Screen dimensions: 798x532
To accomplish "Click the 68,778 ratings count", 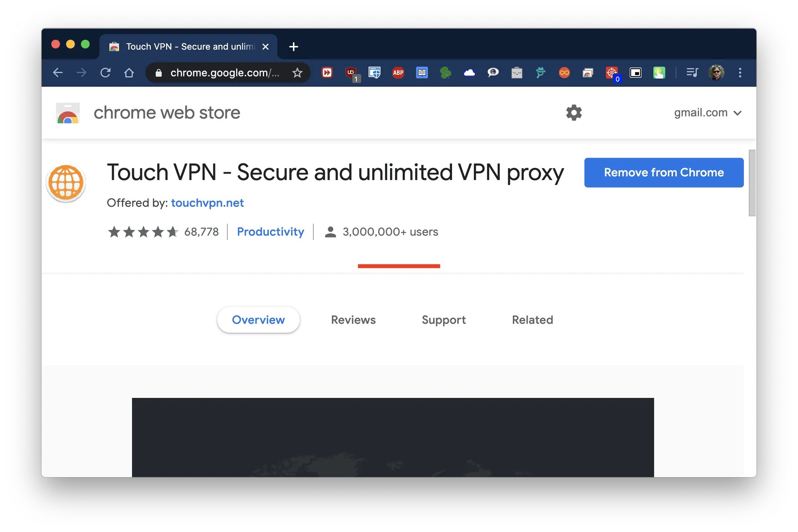I will (201, 232).
